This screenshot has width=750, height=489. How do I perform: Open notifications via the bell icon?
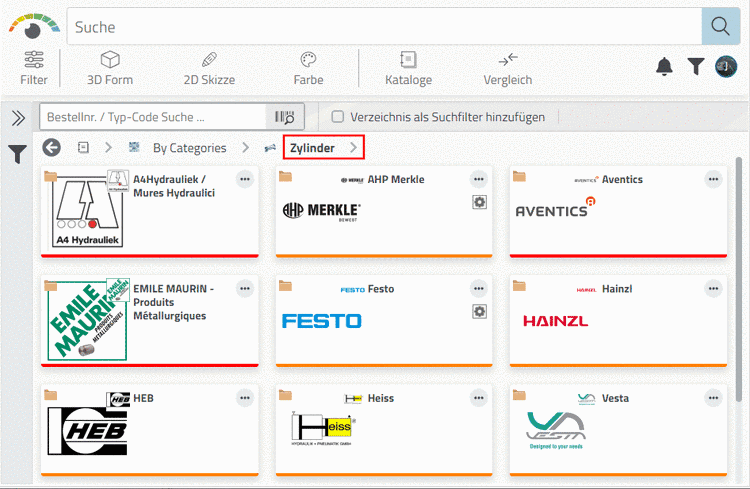pyautogui.click(x=664, y=67)
